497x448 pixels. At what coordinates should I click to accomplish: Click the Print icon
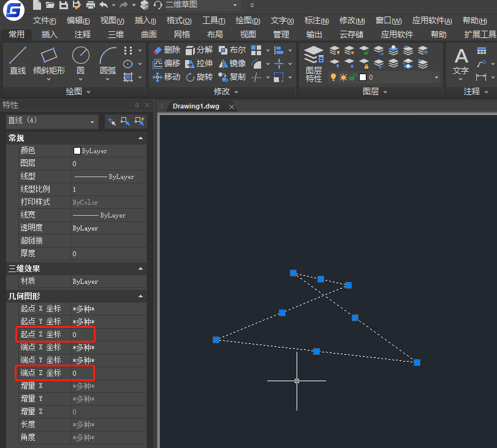[91, 5]
